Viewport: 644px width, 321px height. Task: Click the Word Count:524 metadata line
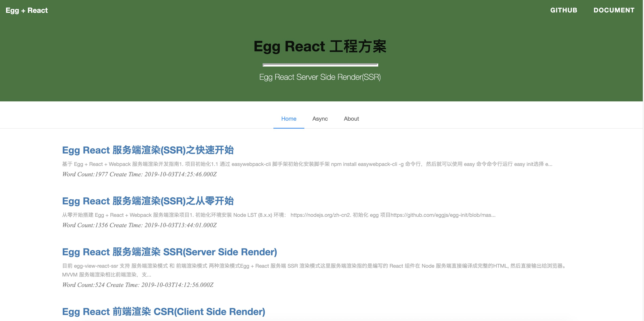coord(138,285)
